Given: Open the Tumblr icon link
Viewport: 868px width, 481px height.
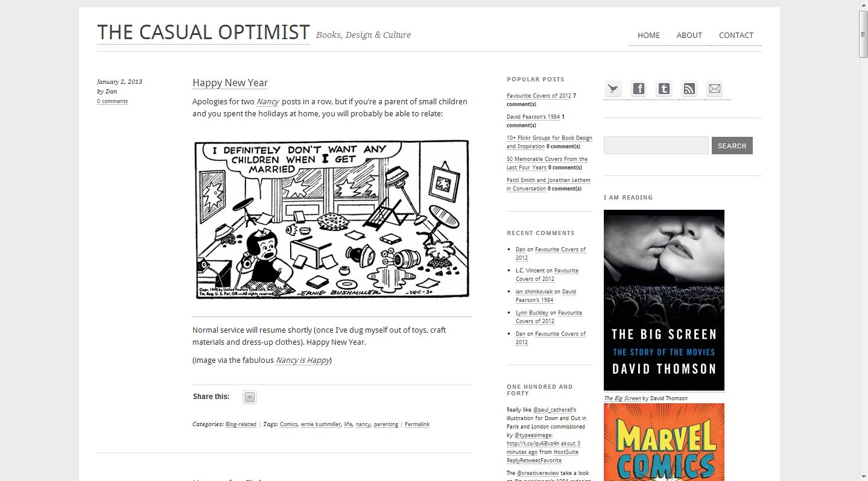Looking at the screenshot, I should 664,89.
